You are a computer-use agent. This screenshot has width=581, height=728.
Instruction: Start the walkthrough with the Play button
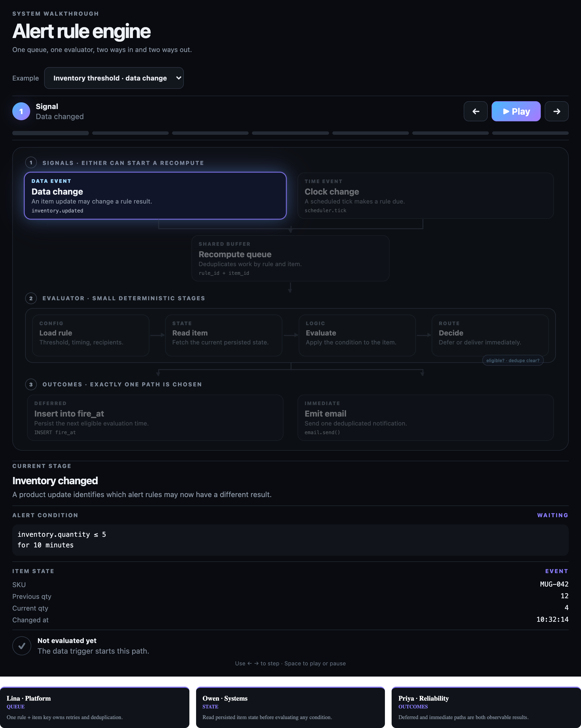click(x=516, y=111)
